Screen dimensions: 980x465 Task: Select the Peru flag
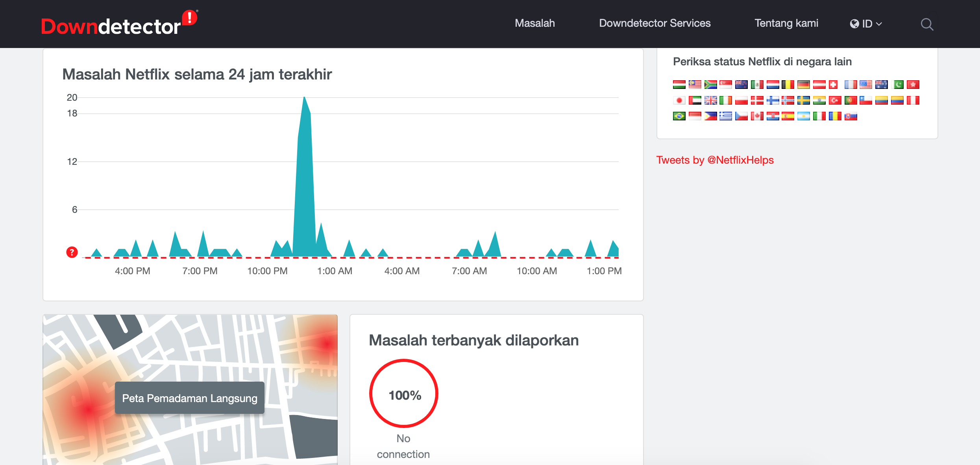(x=913, y=100)
